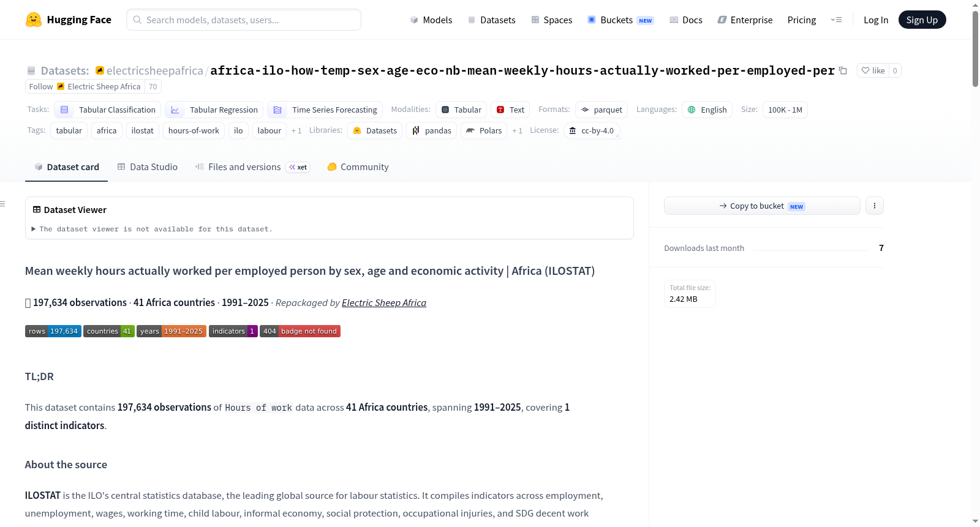The width and height of the screenshot is (980, 527).
Task: Open electricsheepafrica namespace link
Action: click(x=154, y=70)
